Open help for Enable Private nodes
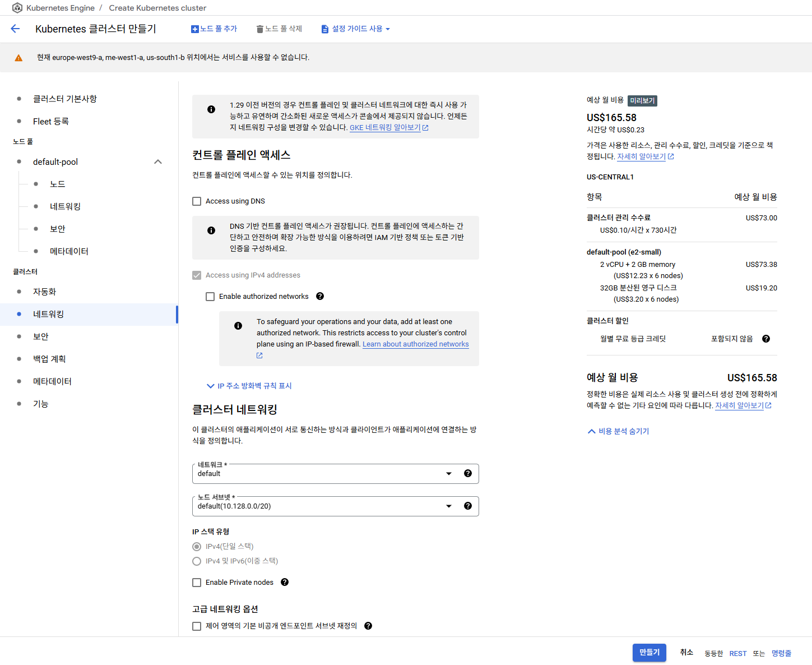This screenshot has height=665, width=812. (x=285, y=582)
